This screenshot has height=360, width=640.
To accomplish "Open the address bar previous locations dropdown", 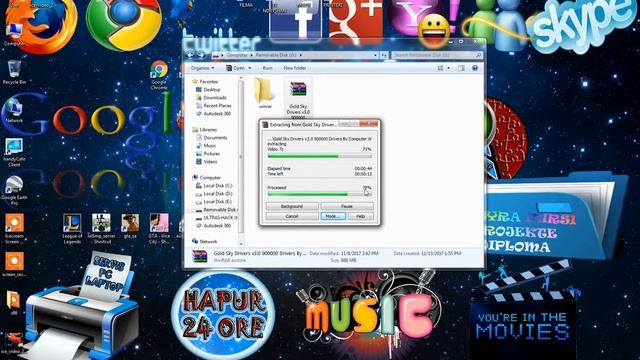I will (375, 55).
